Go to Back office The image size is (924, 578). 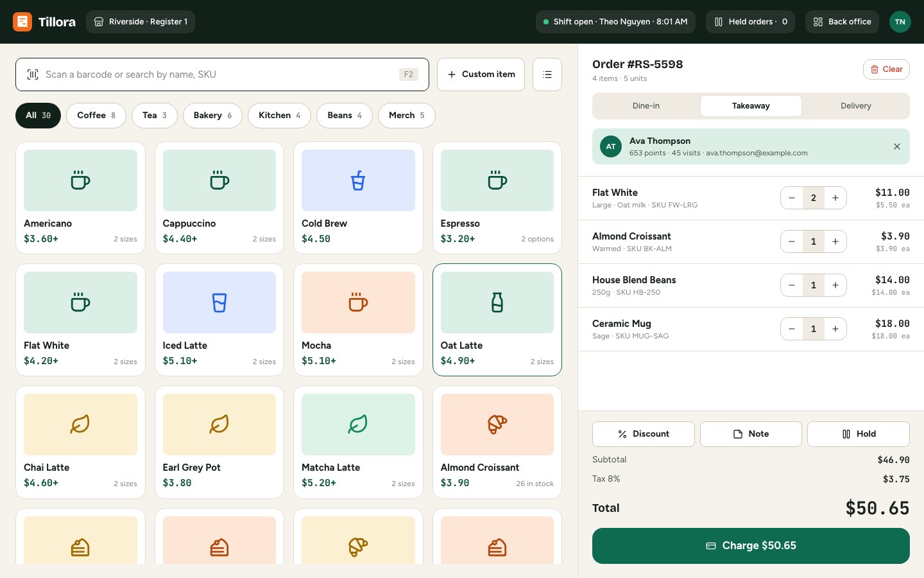(842, 22)
